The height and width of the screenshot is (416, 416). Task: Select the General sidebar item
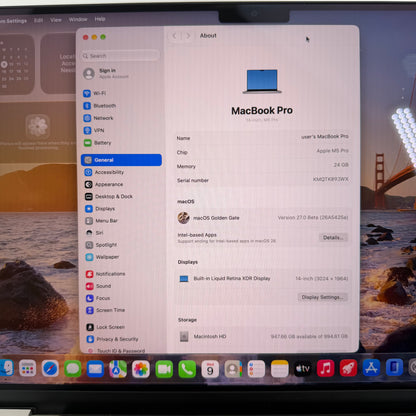[121, 160]
